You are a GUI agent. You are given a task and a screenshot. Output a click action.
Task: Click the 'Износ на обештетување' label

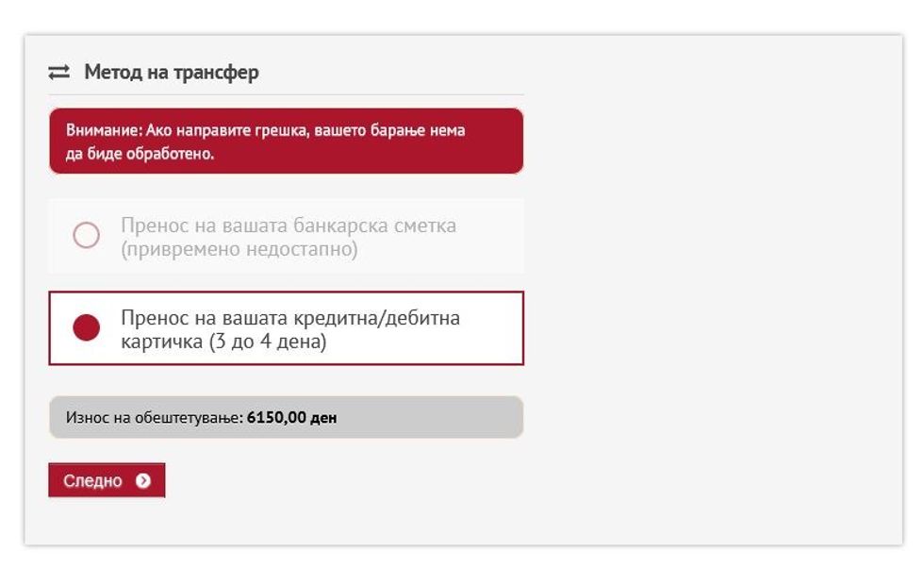tap(154, 417)
